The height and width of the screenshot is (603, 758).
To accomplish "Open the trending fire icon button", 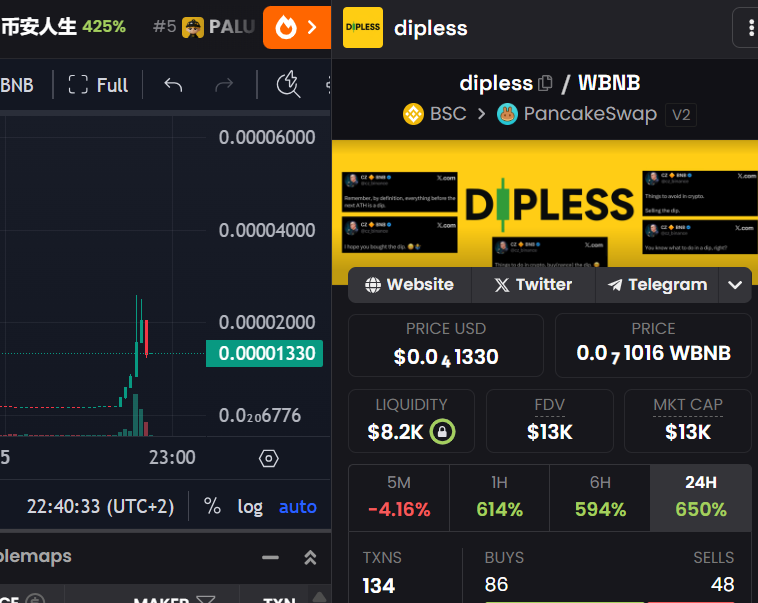I will 297,28.
